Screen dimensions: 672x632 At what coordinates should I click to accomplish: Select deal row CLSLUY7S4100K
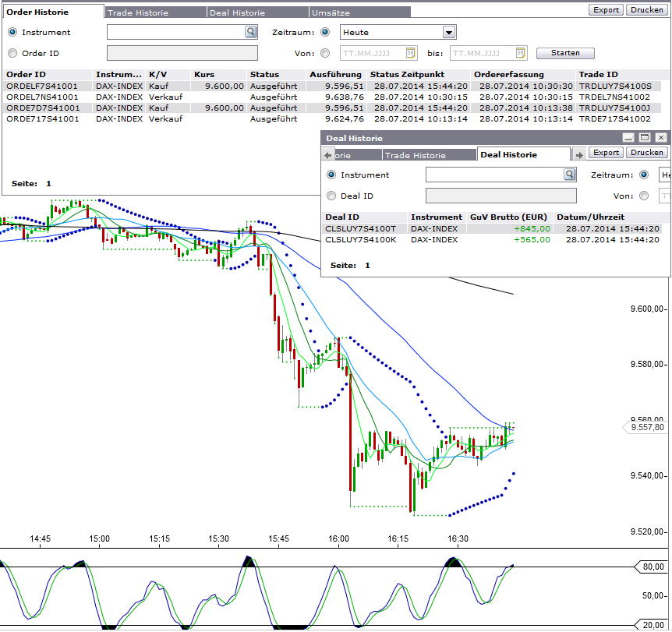493,239
